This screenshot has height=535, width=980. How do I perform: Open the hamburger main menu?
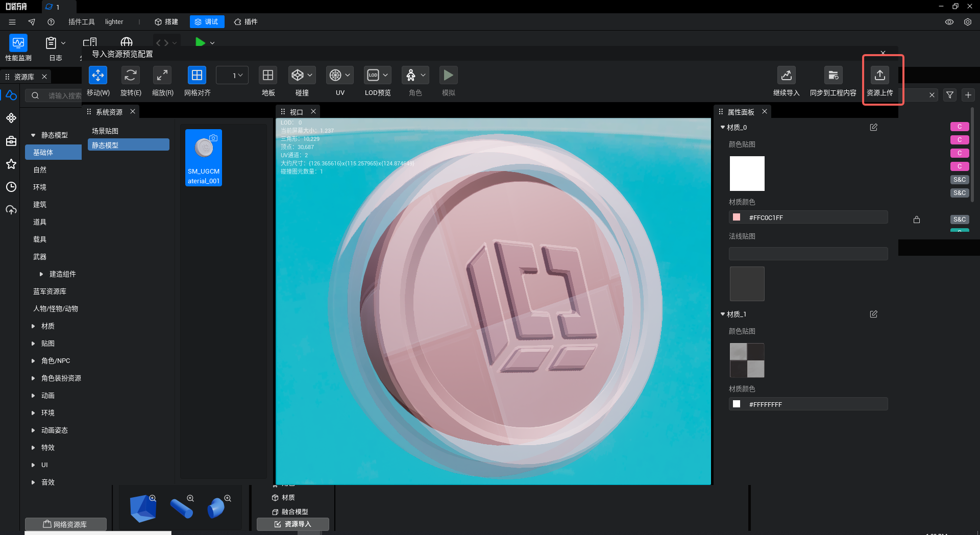pyautogui.click(x=12, y=22)
